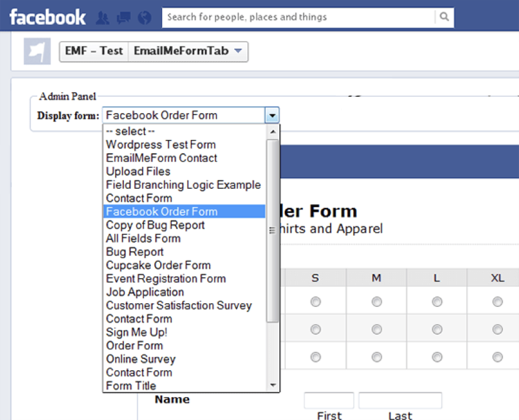Viewport: 519px width, 420px height.
Task: Toggle the Display form dropdown arrow
Action: (272, 116)
